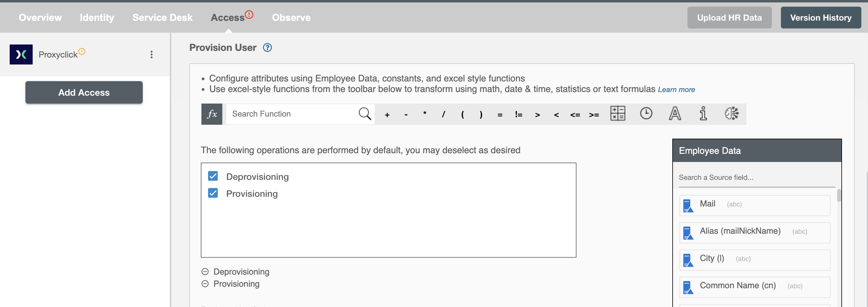Click the Provision User help icon

coord(267,48)
